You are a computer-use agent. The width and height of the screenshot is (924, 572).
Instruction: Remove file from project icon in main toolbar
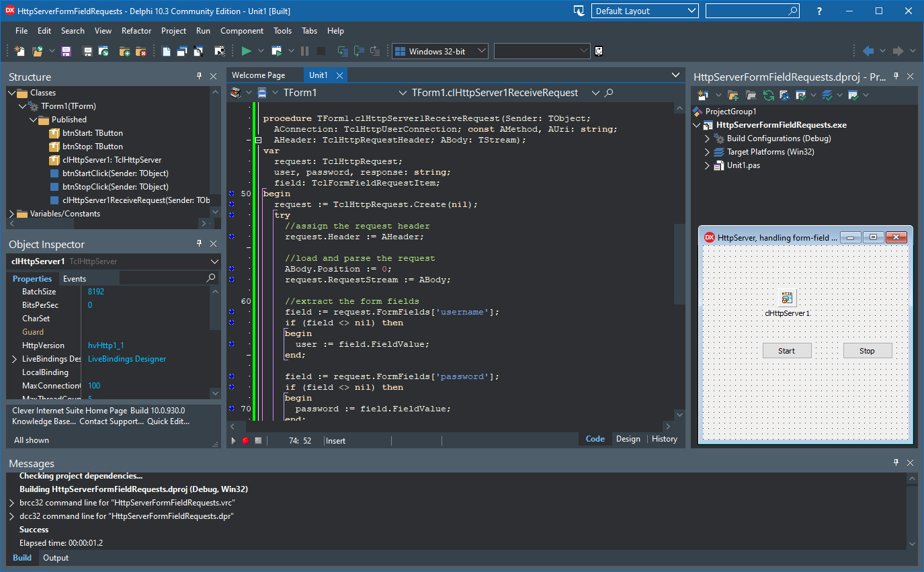[x=141, y=51]
